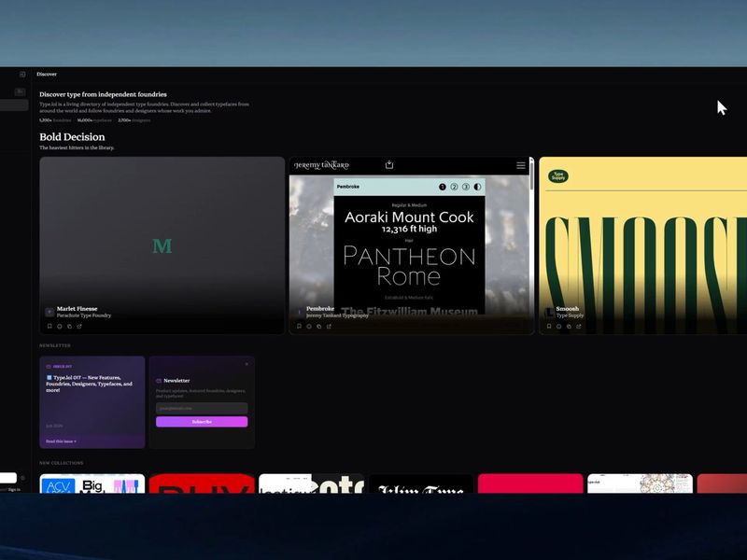Click the Marlet Finesse title

(x=77, y=309)
